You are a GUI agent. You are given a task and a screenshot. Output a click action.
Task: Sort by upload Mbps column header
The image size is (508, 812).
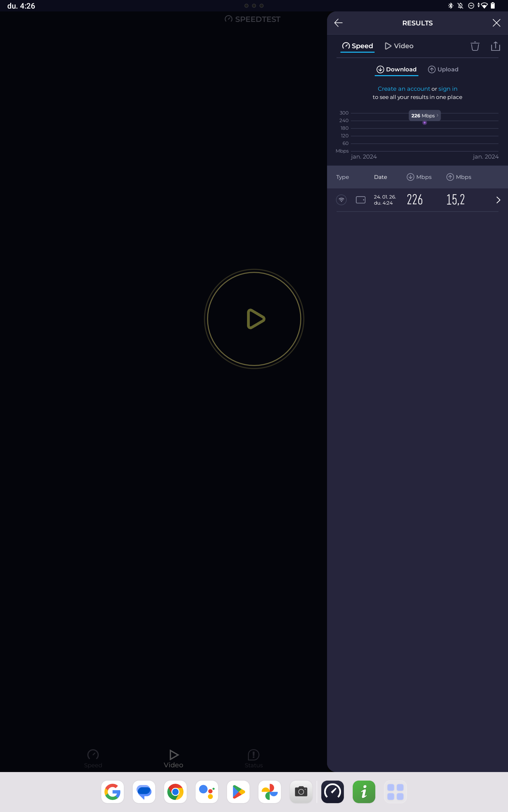[458, 177]
